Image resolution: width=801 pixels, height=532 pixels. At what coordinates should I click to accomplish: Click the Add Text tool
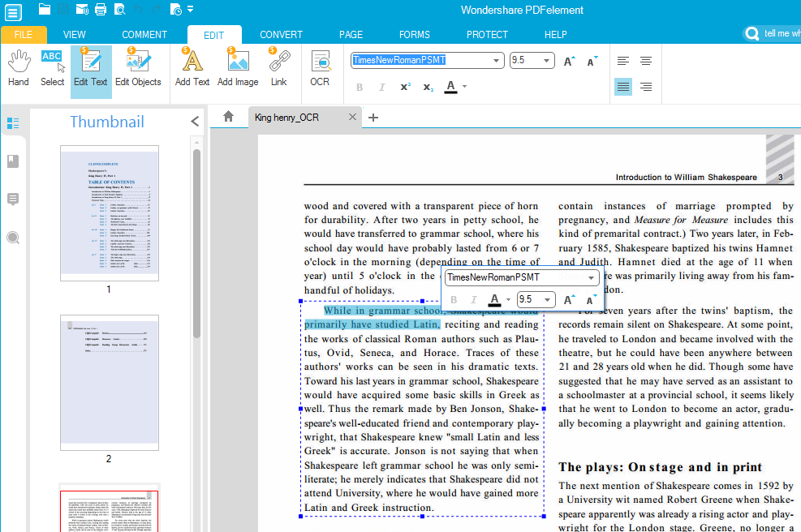coord(192,68)
